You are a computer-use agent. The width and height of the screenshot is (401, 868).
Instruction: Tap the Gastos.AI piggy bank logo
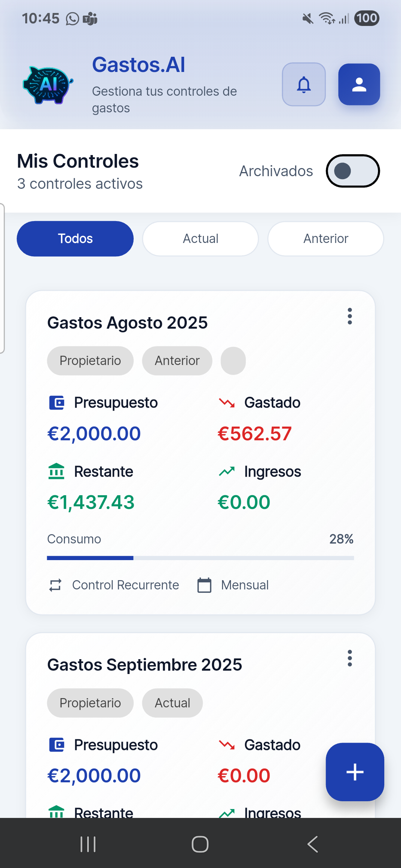(48, 85)
